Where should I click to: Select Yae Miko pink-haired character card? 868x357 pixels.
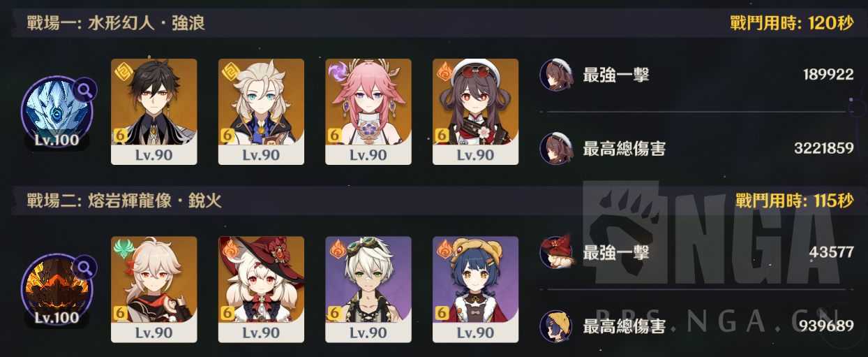[x=368, y=112]
